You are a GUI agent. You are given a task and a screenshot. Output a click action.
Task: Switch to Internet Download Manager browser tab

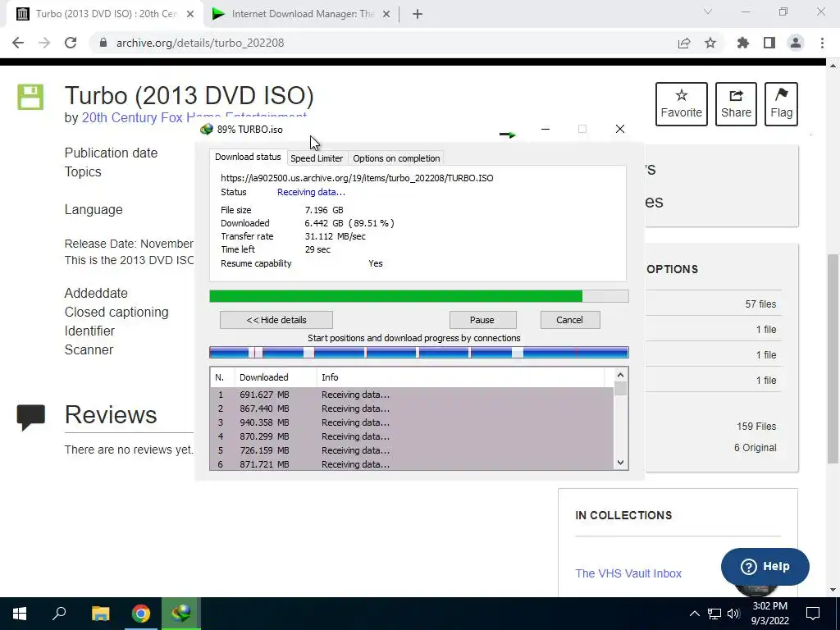tap(300, 14)
